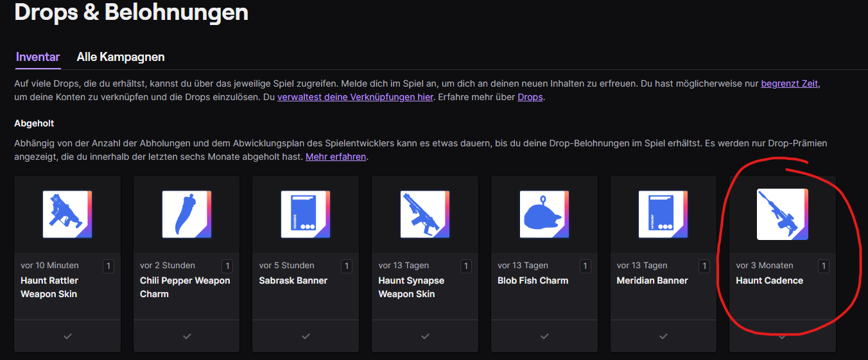
Task: Click the Blob Fish Charm icon
Action: tap(544, 214)
